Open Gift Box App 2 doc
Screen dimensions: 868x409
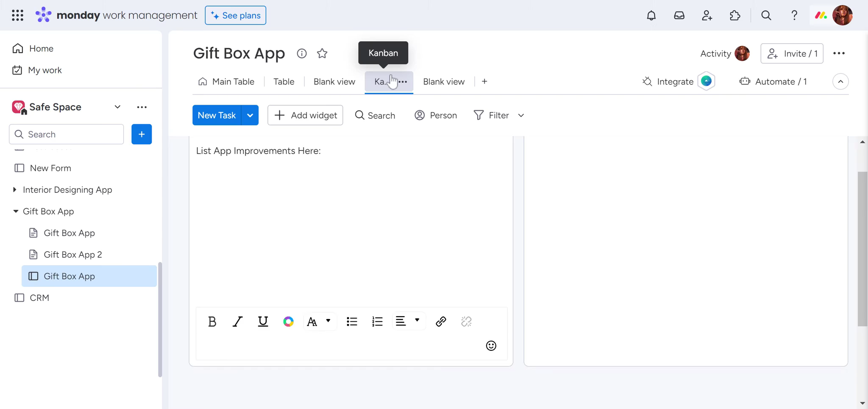point(73,255)
